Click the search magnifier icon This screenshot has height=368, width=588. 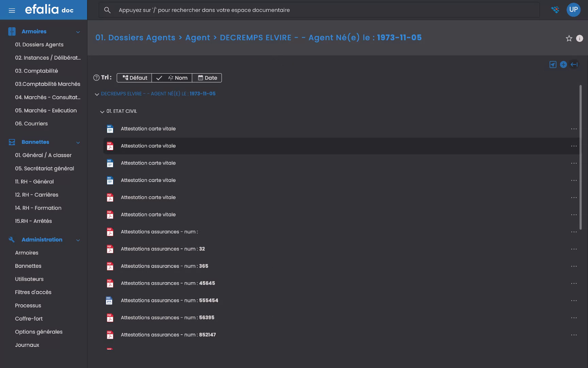[107, 10]
